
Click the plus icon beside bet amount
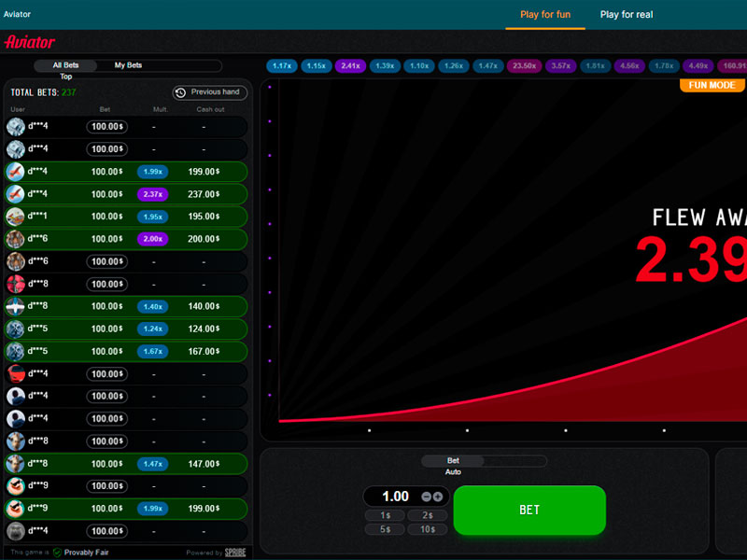[x=438, y=497]
